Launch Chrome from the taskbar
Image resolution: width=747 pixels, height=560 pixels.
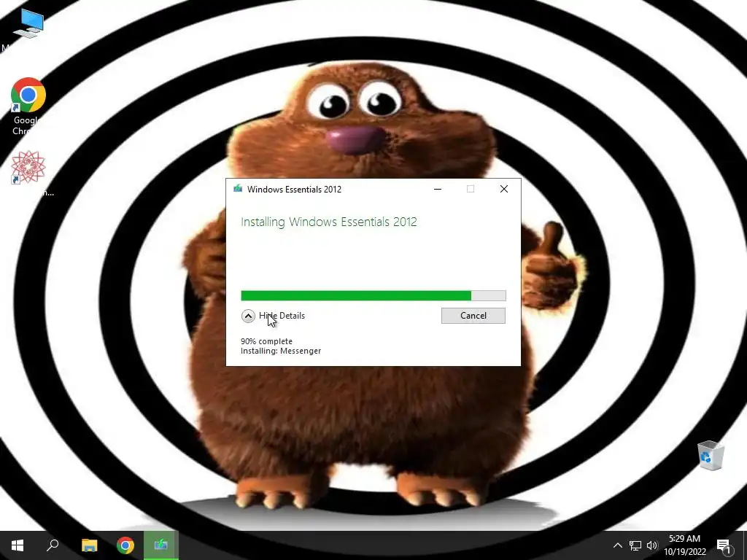(125, 545)
